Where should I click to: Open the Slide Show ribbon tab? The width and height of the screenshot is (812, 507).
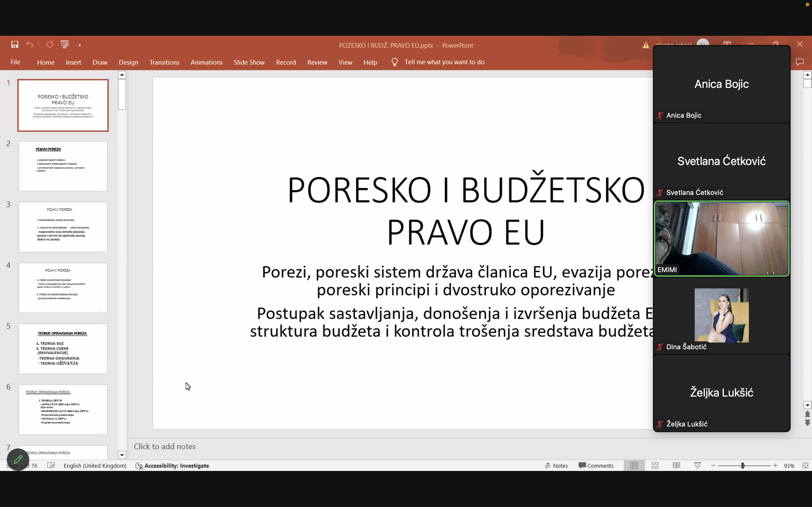tap(249, 62)
